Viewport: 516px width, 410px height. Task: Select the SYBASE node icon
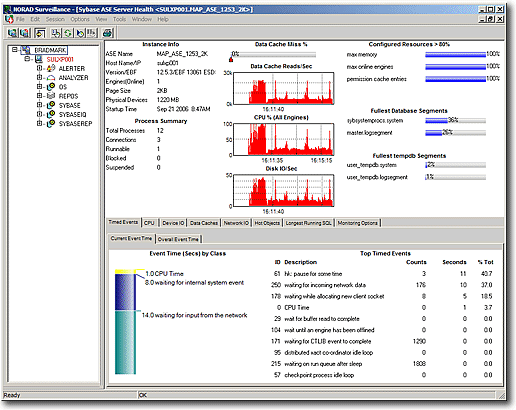[x=51, y=105]
